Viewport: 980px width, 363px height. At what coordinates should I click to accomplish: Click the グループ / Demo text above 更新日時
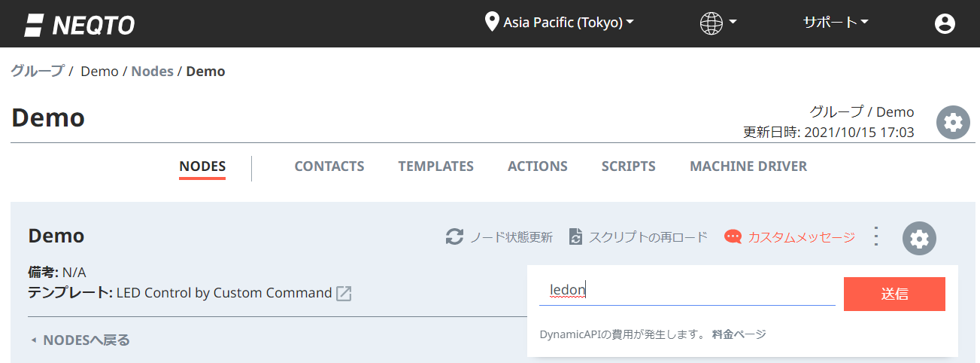[x=862, y=112]
